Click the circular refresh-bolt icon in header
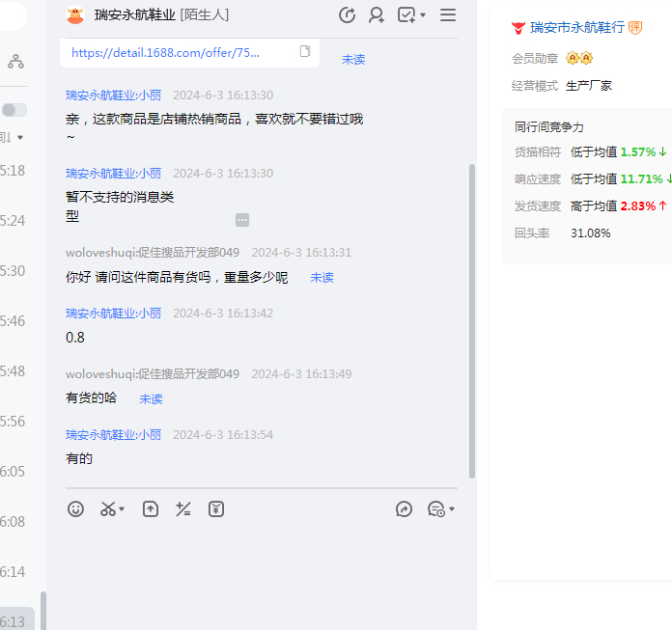Image resolution: width=672 pixels, height=630 pixels. (348, 14)
